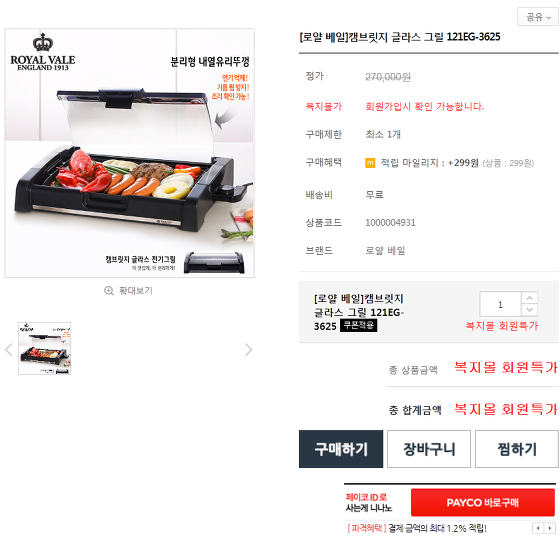
Task: Click the 복지몰 회원특가 text under quantity
Action: pyautogui.click(x=502, y=326)
